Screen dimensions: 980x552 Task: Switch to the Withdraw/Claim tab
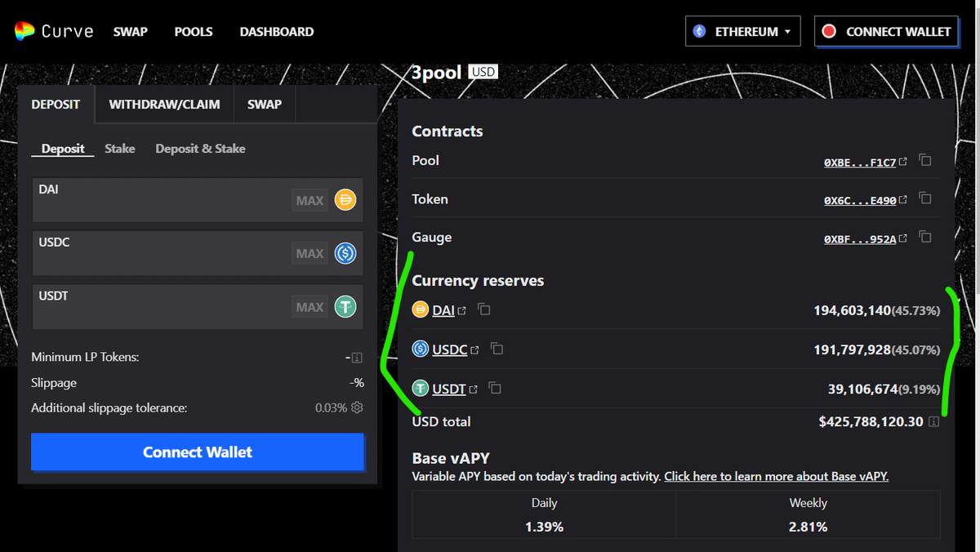pyautogui.click(x=165, y=105)
